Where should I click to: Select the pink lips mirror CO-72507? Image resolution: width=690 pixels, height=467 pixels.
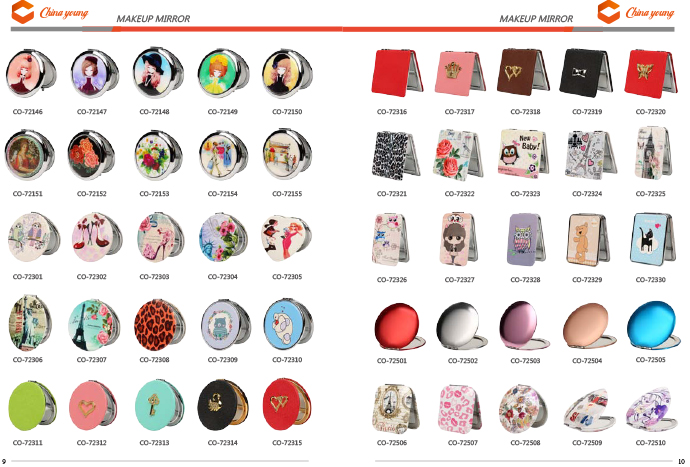tap(460, 409)
